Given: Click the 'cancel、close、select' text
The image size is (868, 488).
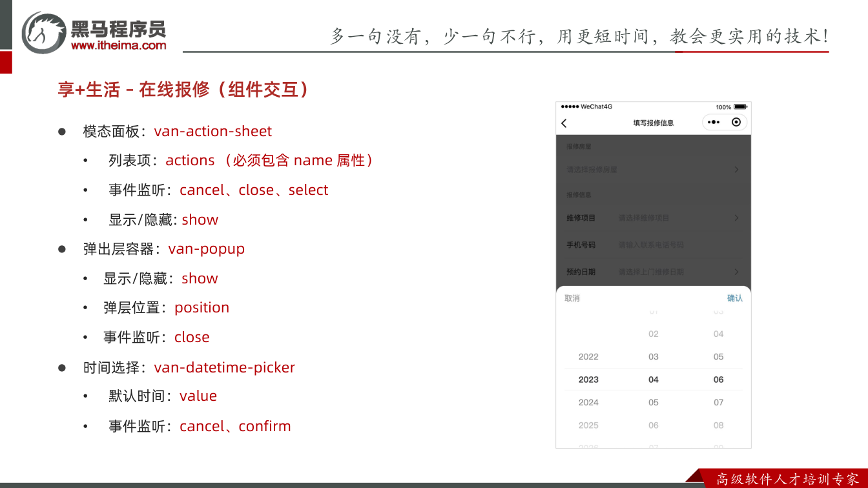Looking at the screenshot, I should [254, 190].
